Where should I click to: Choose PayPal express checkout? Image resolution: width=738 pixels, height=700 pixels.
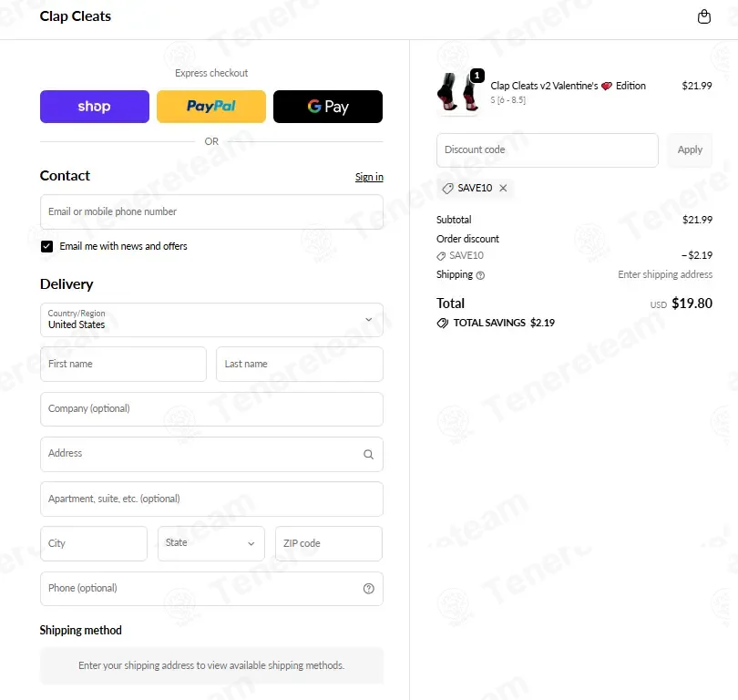point(211,107)
